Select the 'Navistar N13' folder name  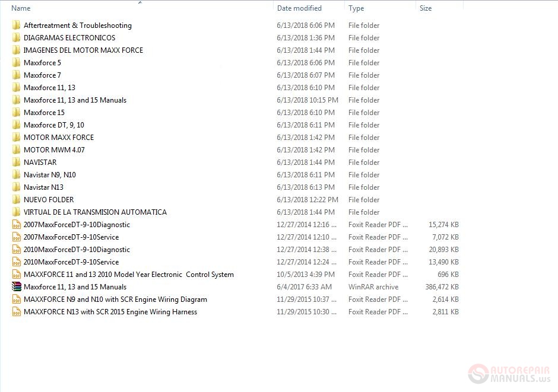(43, 187)
